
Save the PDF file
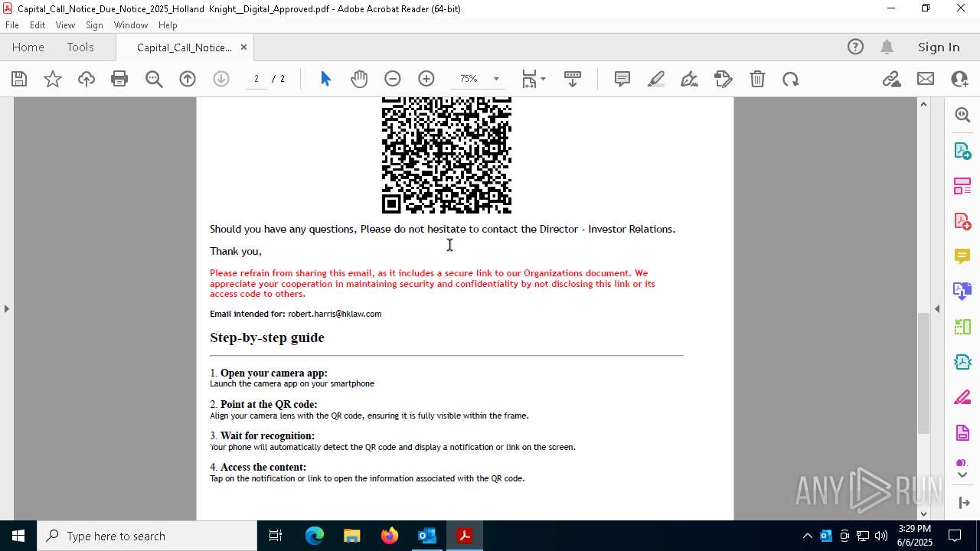coord(19,79)
